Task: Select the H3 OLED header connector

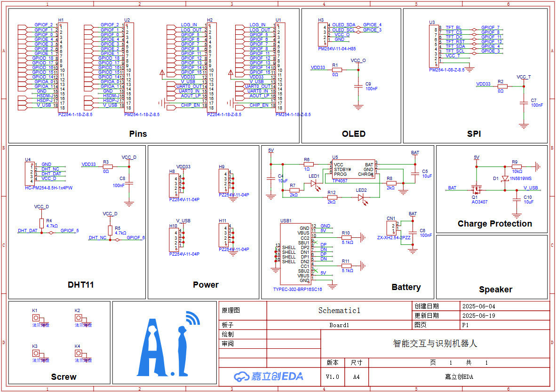Action: (x=323, y=32)
